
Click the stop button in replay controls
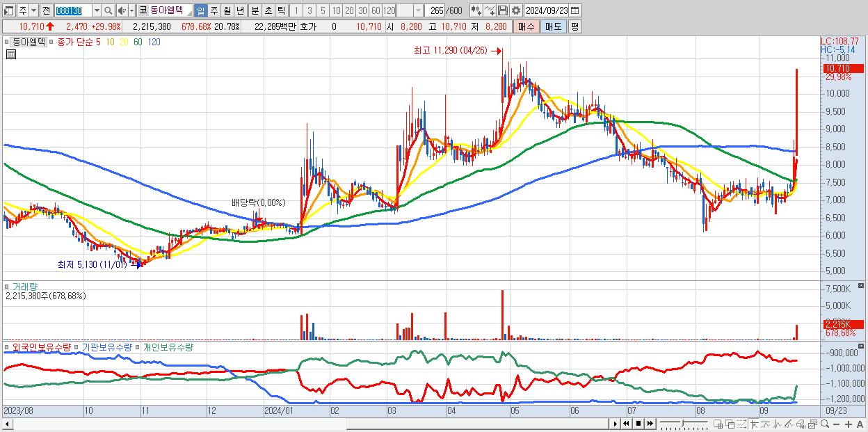(x=638, y=424)
